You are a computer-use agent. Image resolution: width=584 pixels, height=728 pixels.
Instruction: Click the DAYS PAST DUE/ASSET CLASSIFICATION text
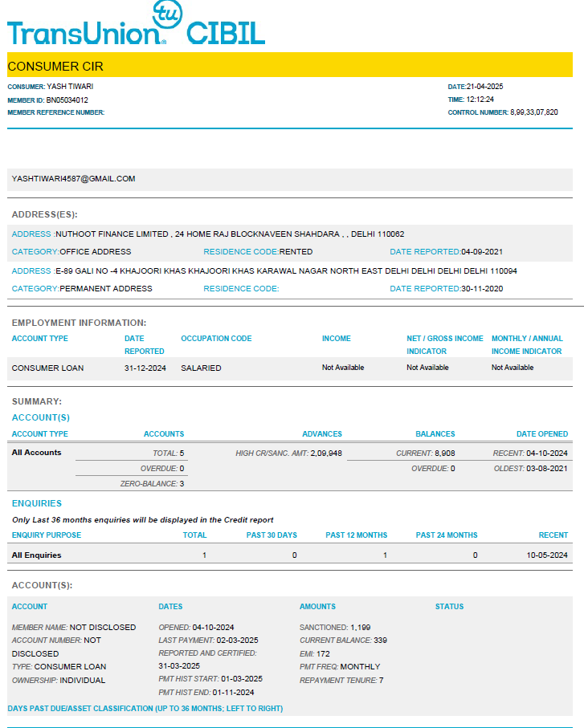click(x=145, y=709)
